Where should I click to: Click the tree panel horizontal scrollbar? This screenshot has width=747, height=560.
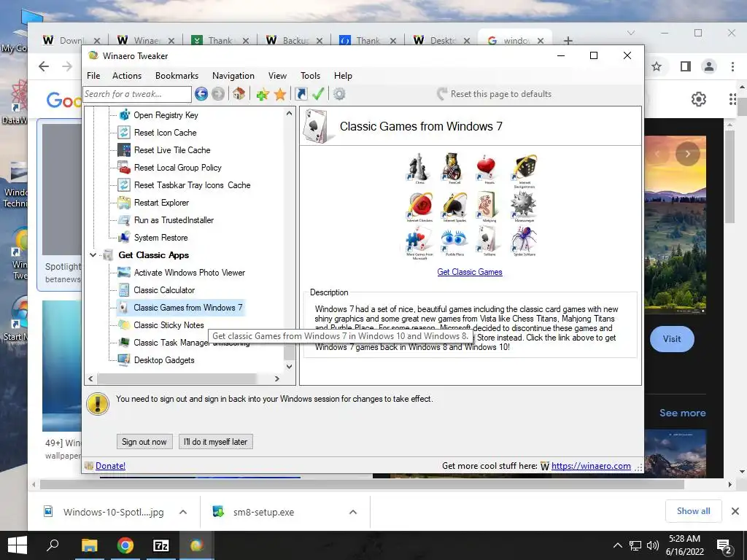[x=177, y=378]
